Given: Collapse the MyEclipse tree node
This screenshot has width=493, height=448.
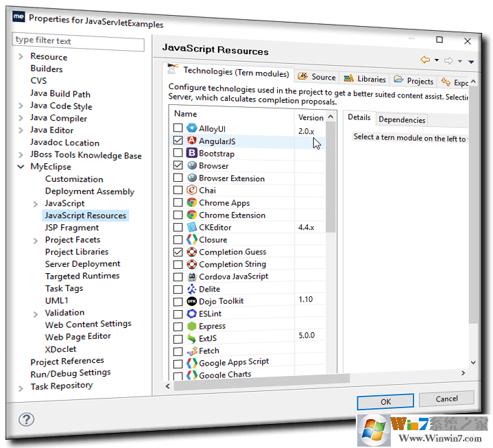Looking at the screenshot, I should pos(21,167).
